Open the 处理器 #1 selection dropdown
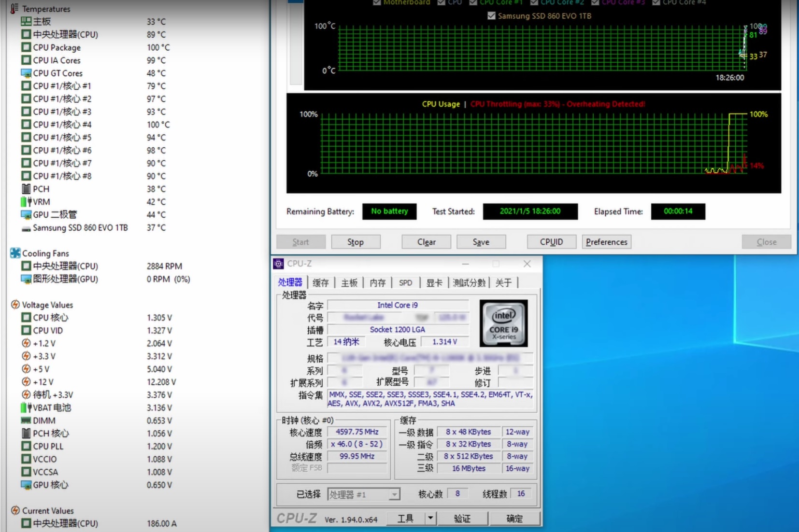Viewport: 799px width, 532px height. 395,494
